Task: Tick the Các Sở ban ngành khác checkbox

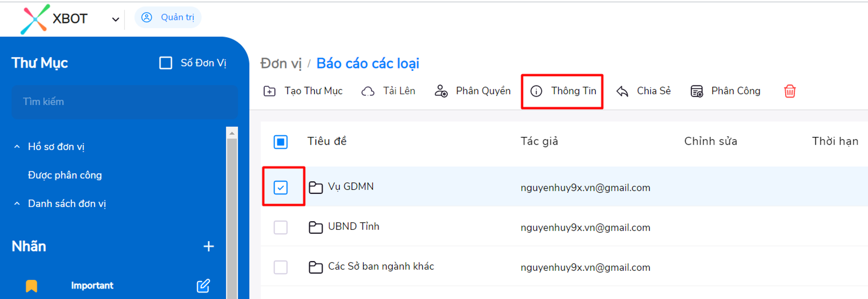Action: pos(281,267)
